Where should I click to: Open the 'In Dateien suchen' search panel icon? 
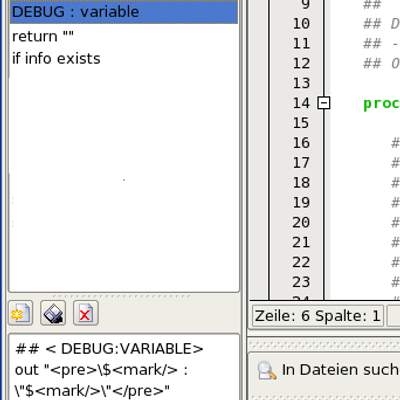coord(267,370)
